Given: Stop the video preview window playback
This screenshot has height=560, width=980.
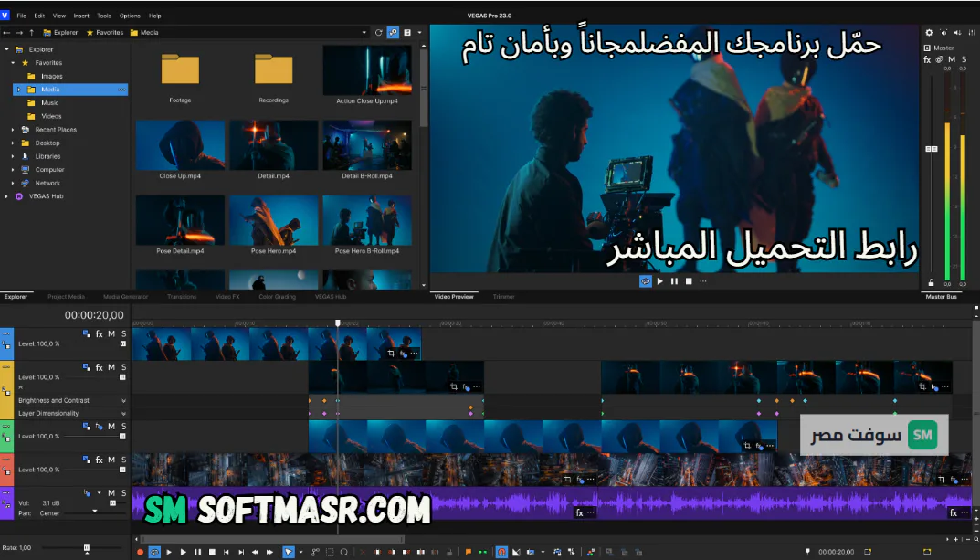Looking at the screenshot, I should click(x=689, y=281).
